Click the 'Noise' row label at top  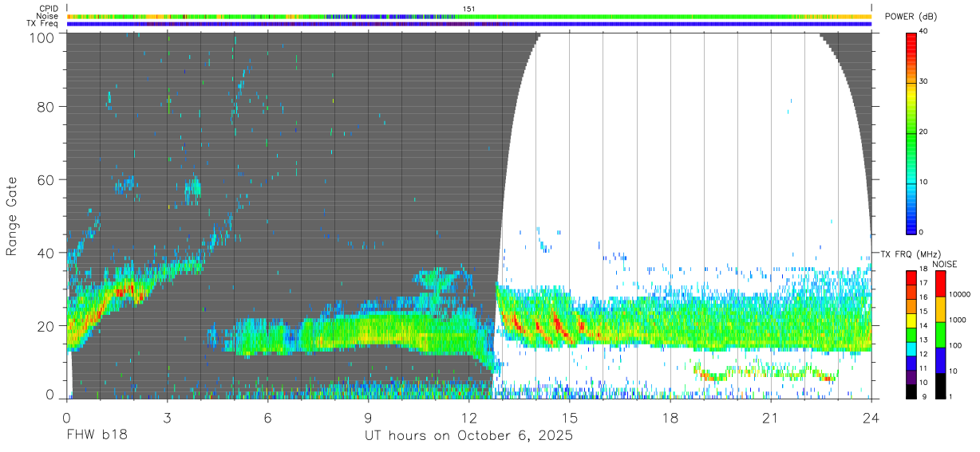click(x=47, y=16)
